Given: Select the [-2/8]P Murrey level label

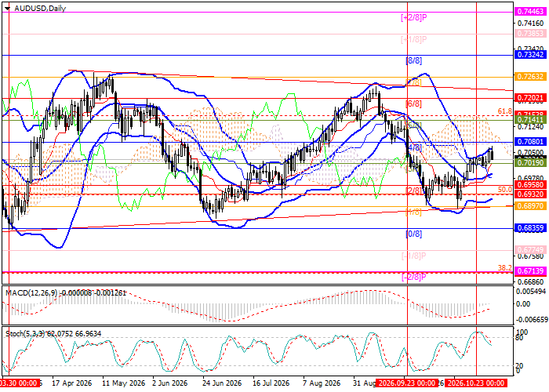Looking at the screenshot, I should pos(414,277).
